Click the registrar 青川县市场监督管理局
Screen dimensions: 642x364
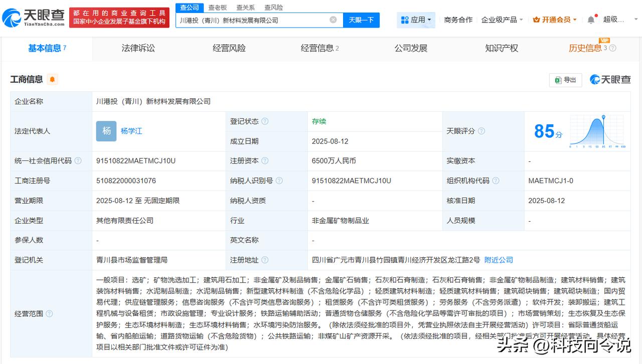coord(132,260)
